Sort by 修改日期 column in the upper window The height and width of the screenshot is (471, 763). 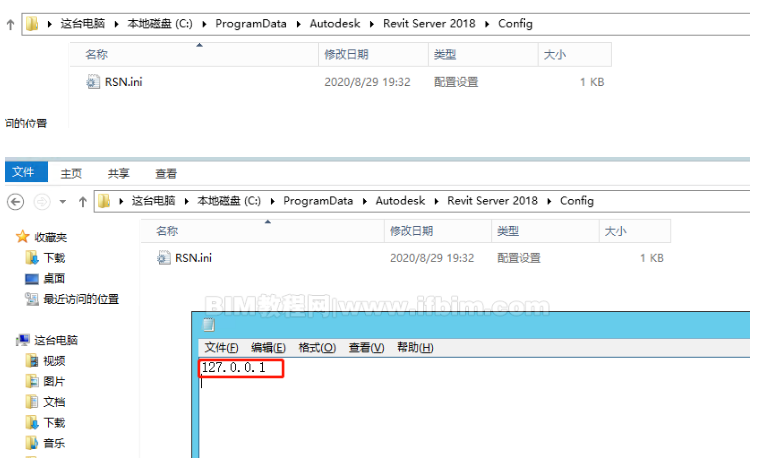coord(373,54)
